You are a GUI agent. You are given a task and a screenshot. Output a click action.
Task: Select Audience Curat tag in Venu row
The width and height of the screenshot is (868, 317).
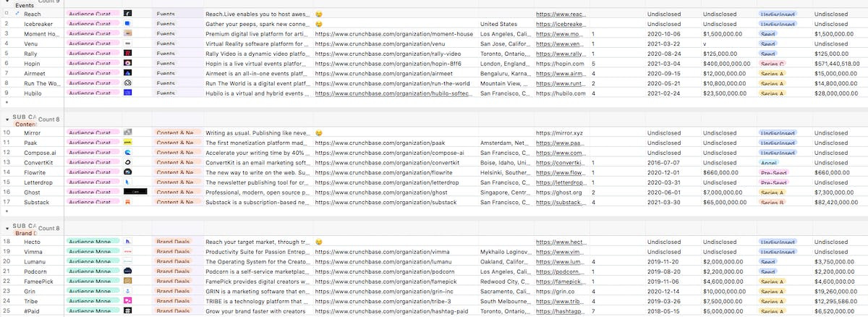pos(93,43)
